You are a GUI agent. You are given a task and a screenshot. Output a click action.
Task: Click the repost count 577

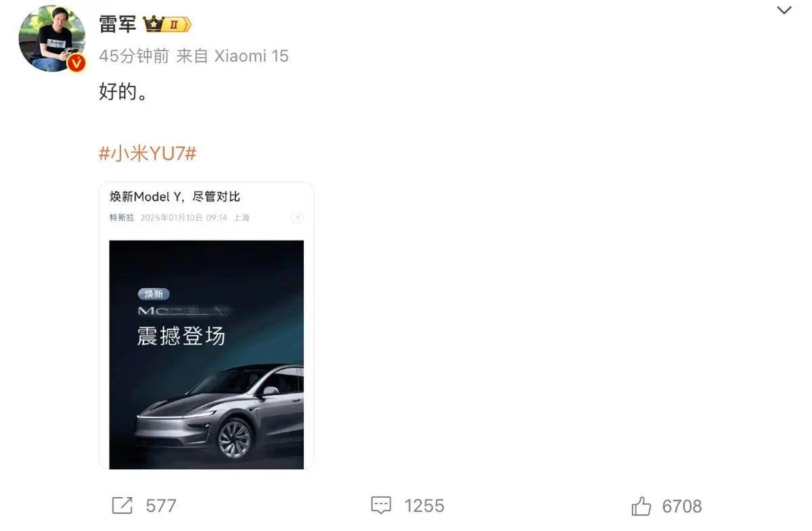coord(161,506)
